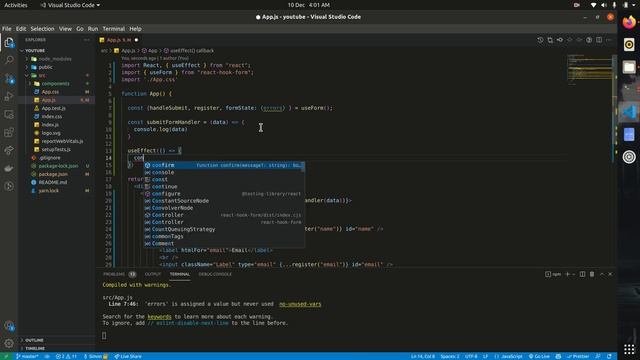The height and width of the screenshot is (360, 640).
Task: Select the App.js editor tab
Action: [x=119, y=40]
